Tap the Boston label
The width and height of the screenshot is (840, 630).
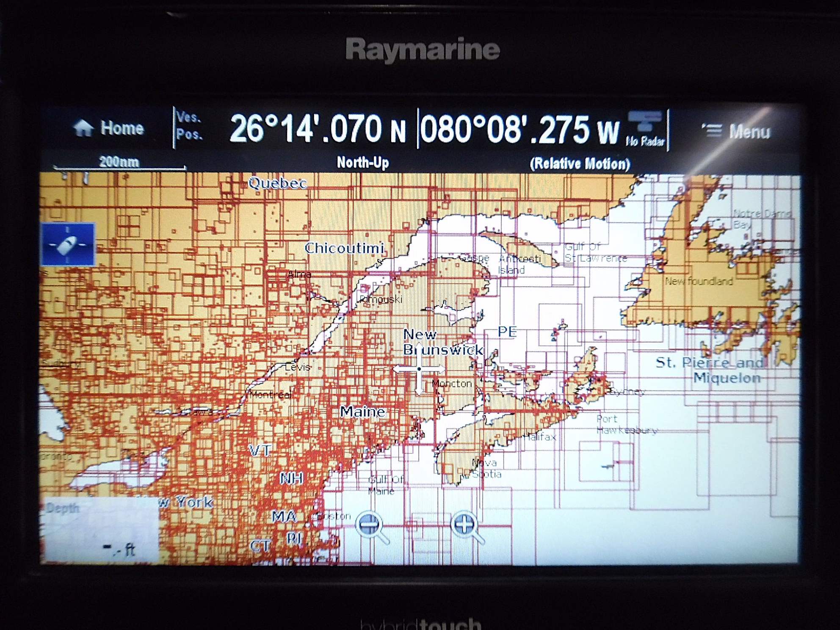point(334,516)
